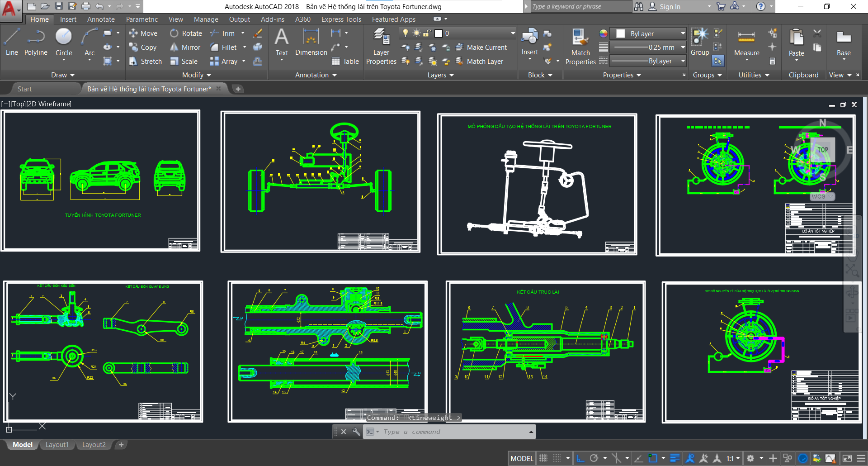Select the Line drawing tool
This screenshot has width=868, height=466.
pos(12,42)
